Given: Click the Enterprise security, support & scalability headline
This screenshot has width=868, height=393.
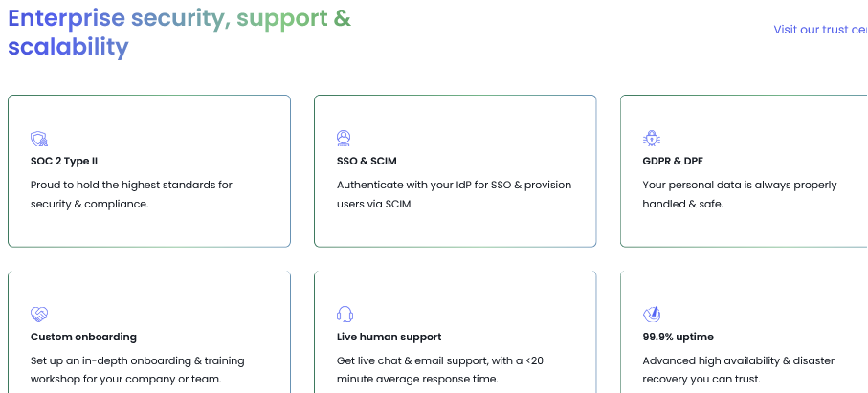Looking at the screenshot, I should click(179, 33).
